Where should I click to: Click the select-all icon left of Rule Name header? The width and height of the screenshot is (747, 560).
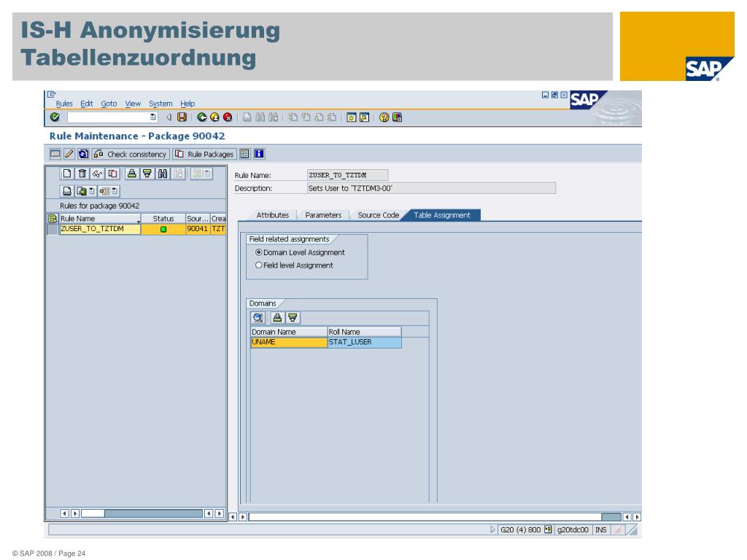pos(53,219)
